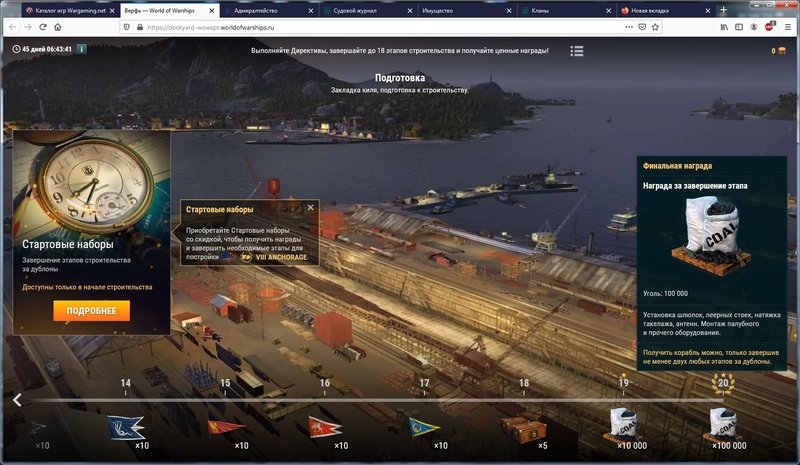The image size is (800, 465).
Task: Click stage marker 19 on timeline
Action: point(623,382)
